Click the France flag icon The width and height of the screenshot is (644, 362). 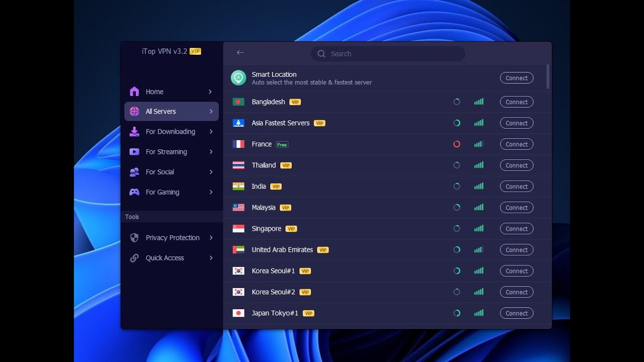238,144
